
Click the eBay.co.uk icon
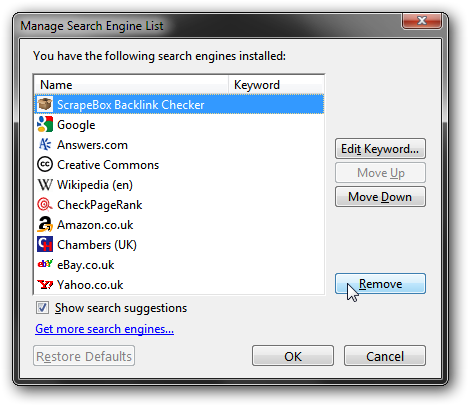tap(45, 264)
